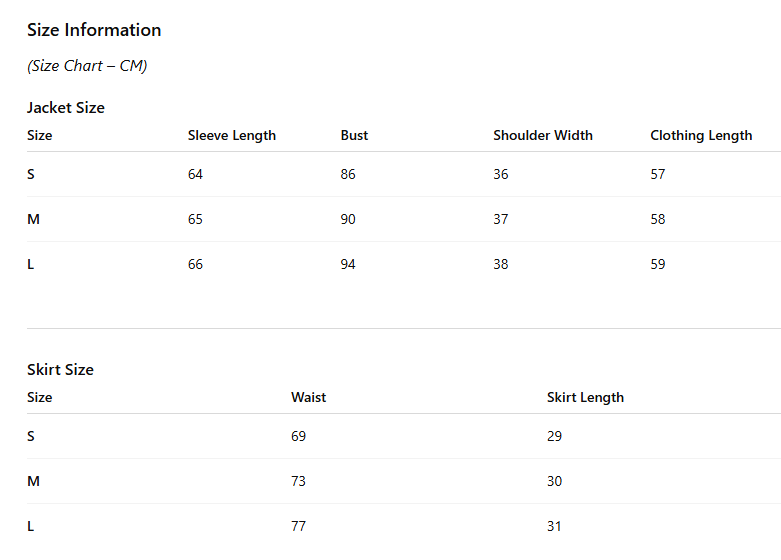This screenshot has height=560, width=781.
Task: Select jacket size S row label
Action: (31, 174)
